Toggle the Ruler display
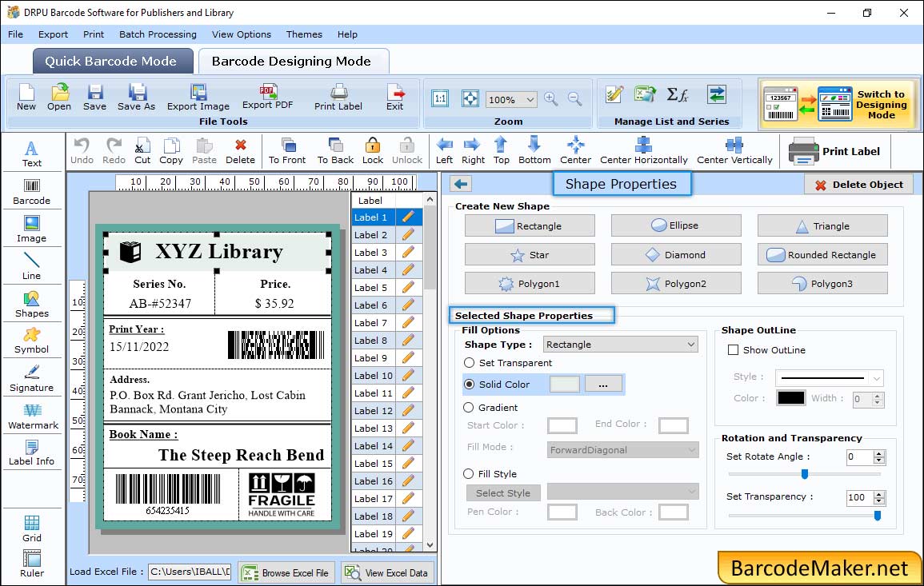The height and width of the screenshot is (586, 924). point(32,564)
